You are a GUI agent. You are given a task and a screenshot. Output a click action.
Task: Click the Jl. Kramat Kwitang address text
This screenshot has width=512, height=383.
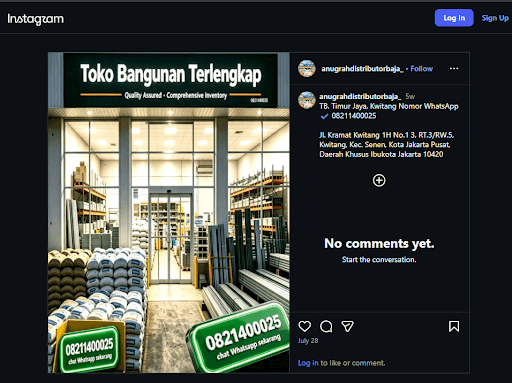click(x=387, y=145)
